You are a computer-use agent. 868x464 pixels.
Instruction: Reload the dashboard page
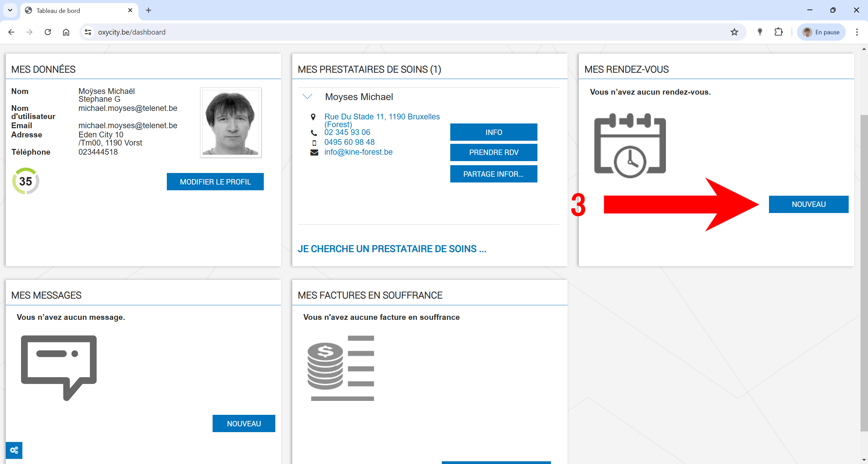coord(48,32)
